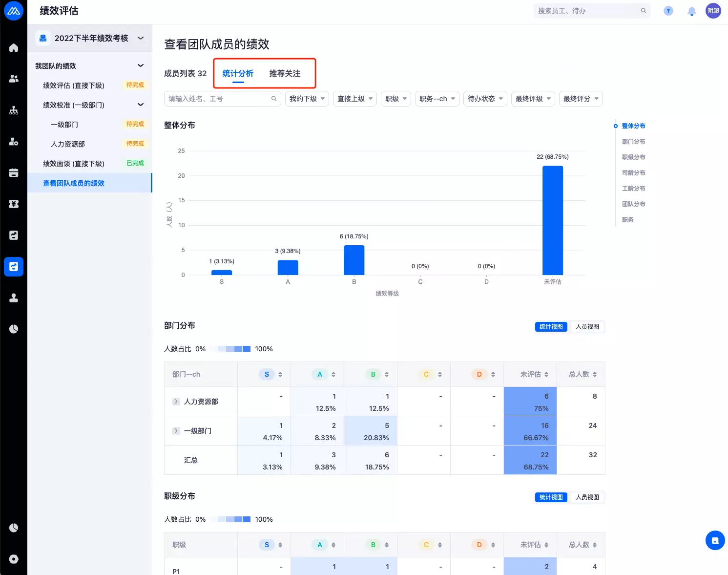Jump to 团队分布 anchor link
Viewport: 728px width, 575px height.
[633, 204]
